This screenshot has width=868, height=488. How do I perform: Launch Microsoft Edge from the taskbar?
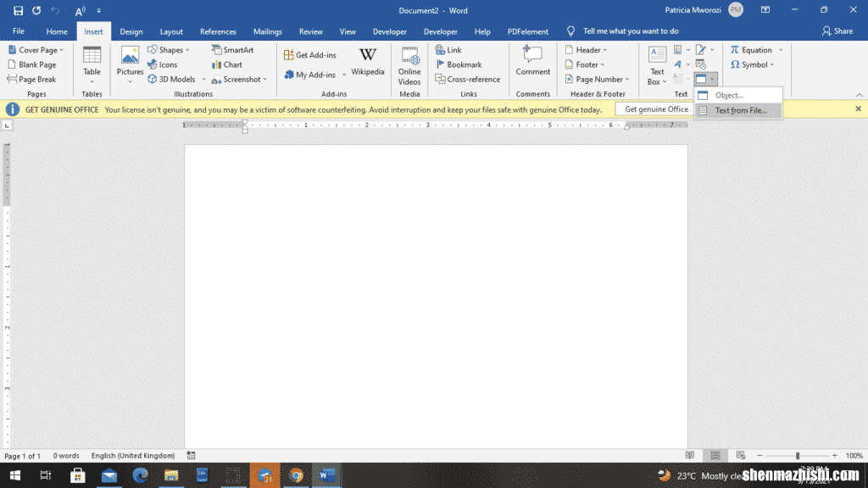point(140,475)
